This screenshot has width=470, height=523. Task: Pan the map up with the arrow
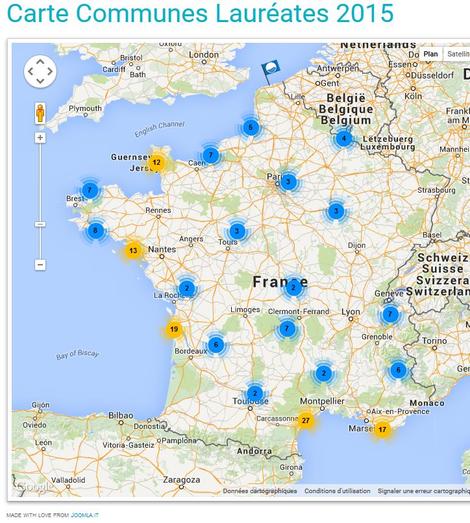[x=40, y=62]
